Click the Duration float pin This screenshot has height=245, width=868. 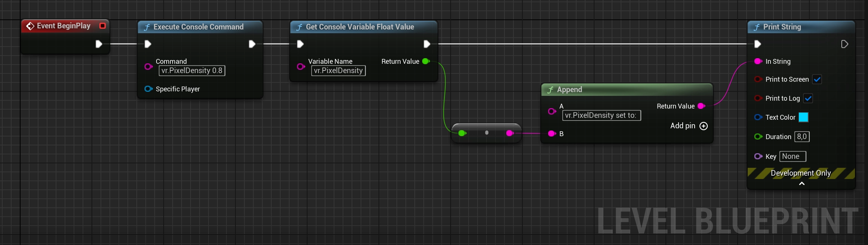(758, 136)
